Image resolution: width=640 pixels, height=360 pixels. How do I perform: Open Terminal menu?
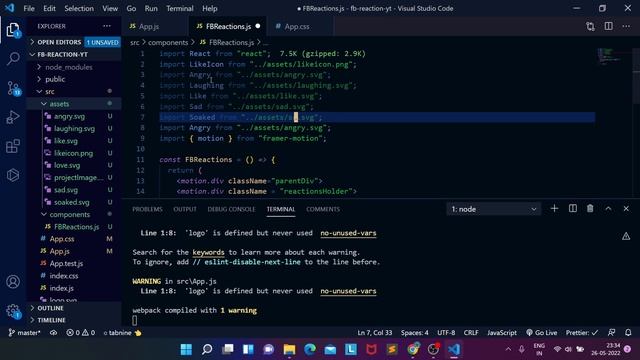pyautogui.click(x=180, y=8)
